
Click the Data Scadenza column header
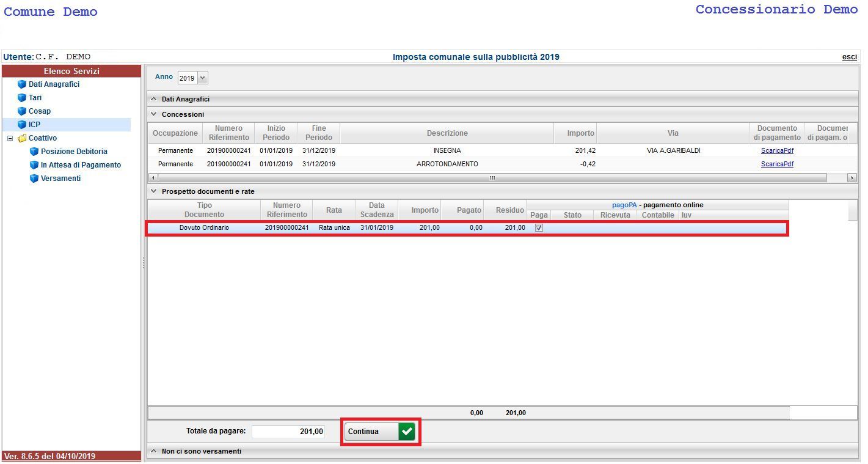pyautogui.click(x=377, y=210)
